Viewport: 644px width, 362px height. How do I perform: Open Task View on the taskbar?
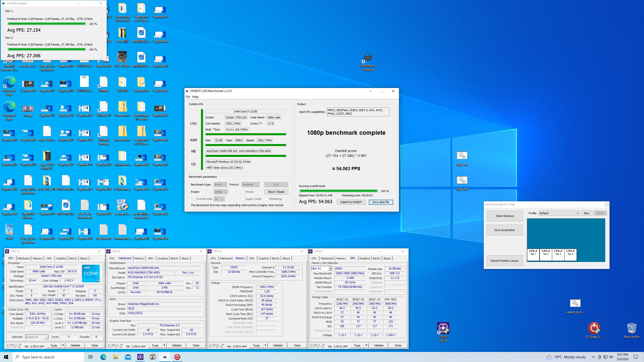tap(91, 357)
